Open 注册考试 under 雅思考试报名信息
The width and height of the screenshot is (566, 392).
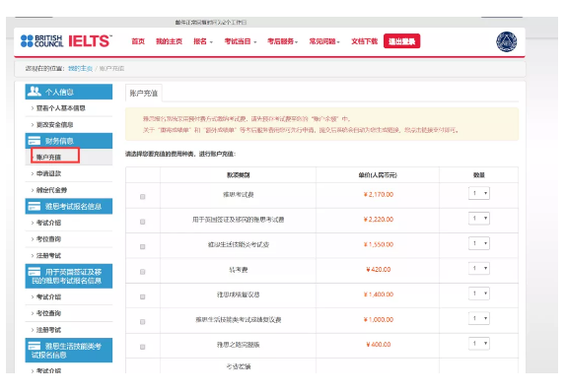[48, 256]
